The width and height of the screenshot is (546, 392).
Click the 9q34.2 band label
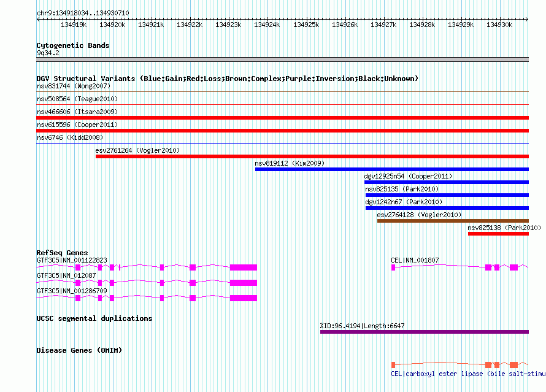coord(48,53)
